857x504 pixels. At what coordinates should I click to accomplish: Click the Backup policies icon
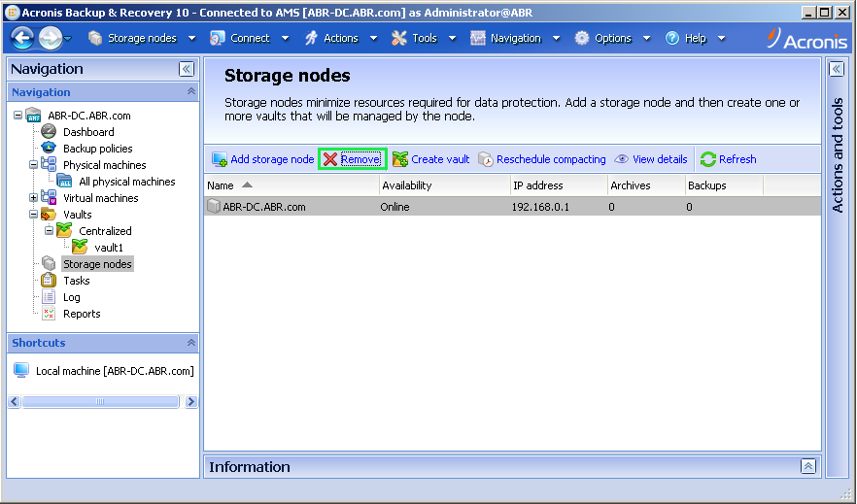(x=49, y=148)
